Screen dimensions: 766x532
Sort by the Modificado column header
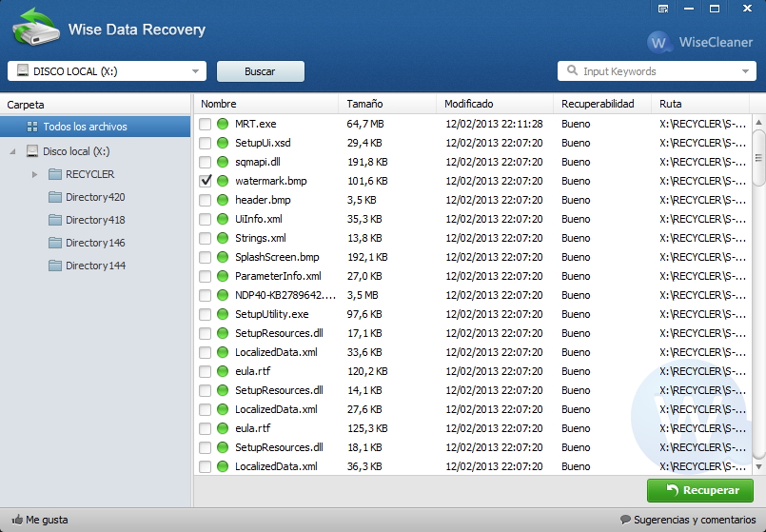click(x=495, y=104)
